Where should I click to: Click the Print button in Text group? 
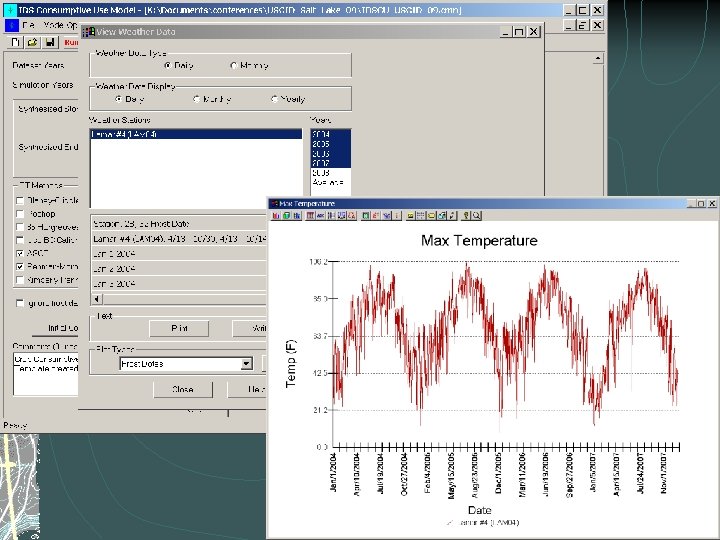click(x=179, y=328)
